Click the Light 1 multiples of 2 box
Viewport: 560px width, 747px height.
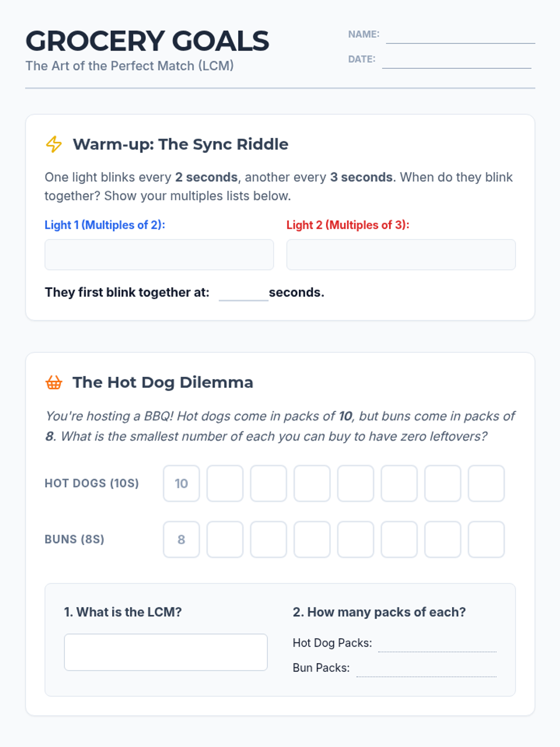tap(159, 255)
